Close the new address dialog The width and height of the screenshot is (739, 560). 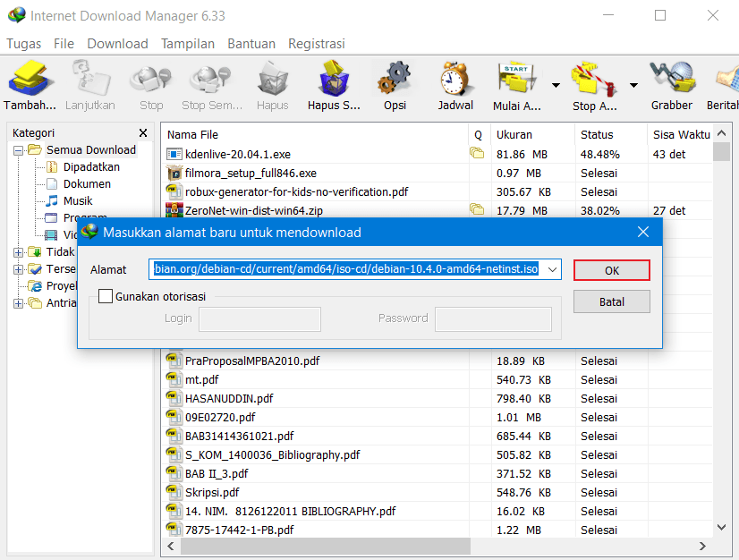coord(643,232)
